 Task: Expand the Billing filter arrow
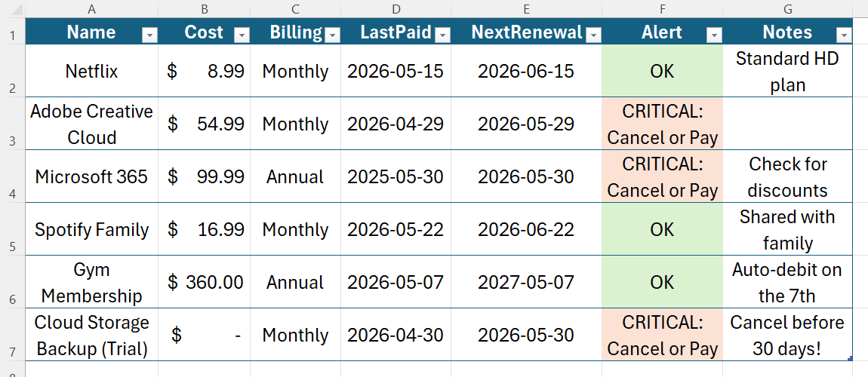click(x=332, y=35)
